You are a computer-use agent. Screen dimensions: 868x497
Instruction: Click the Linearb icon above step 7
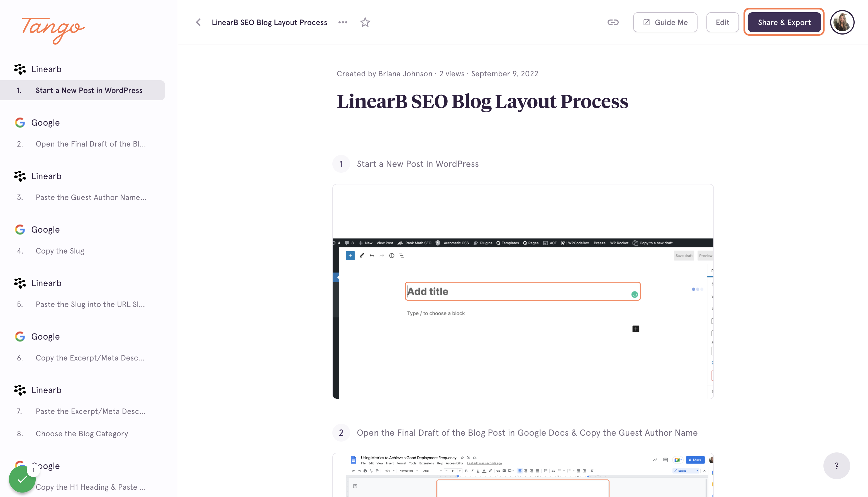20,390
